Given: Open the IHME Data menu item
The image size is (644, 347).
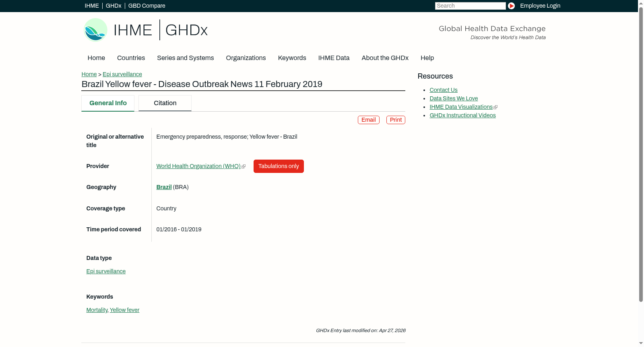Looking at the screenshot, I should pos(334,58).
